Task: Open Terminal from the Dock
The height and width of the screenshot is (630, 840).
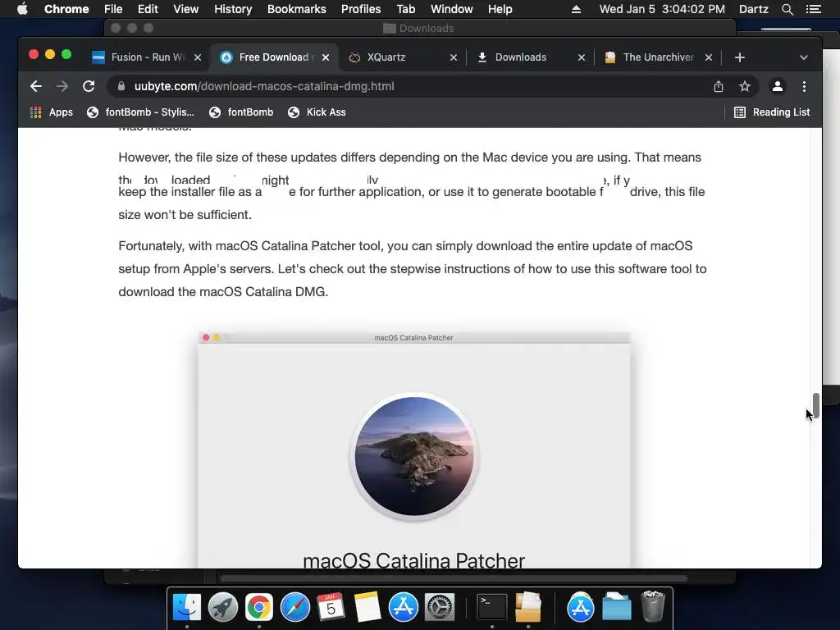Action: 492,607
